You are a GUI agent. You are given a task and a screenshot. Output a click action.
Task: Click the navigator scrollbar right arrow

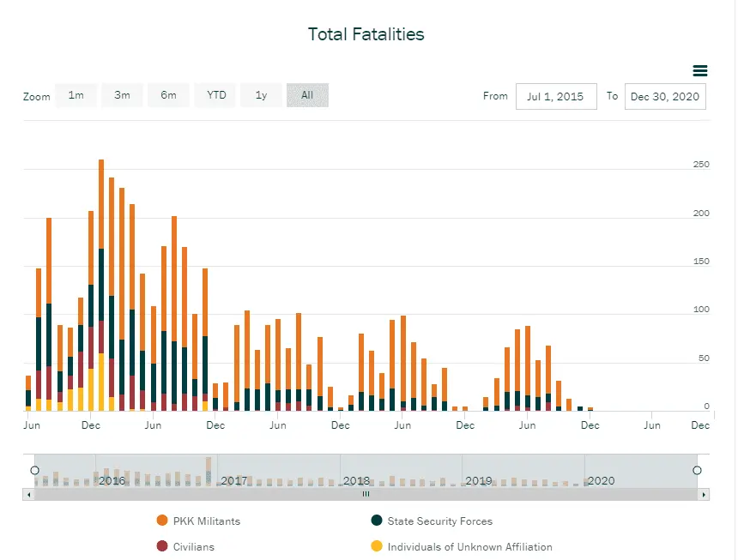[x=705, y=495]
